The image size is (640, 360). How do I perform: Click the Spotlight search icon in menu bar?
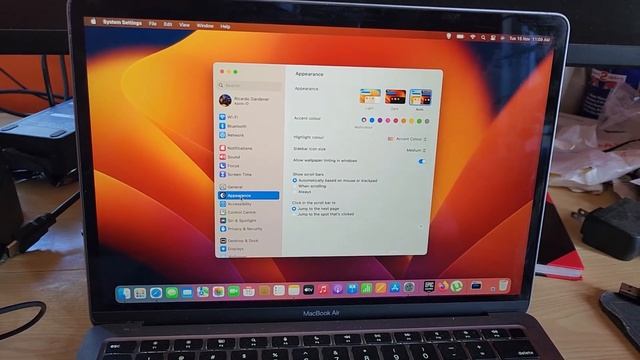[483, 38]
